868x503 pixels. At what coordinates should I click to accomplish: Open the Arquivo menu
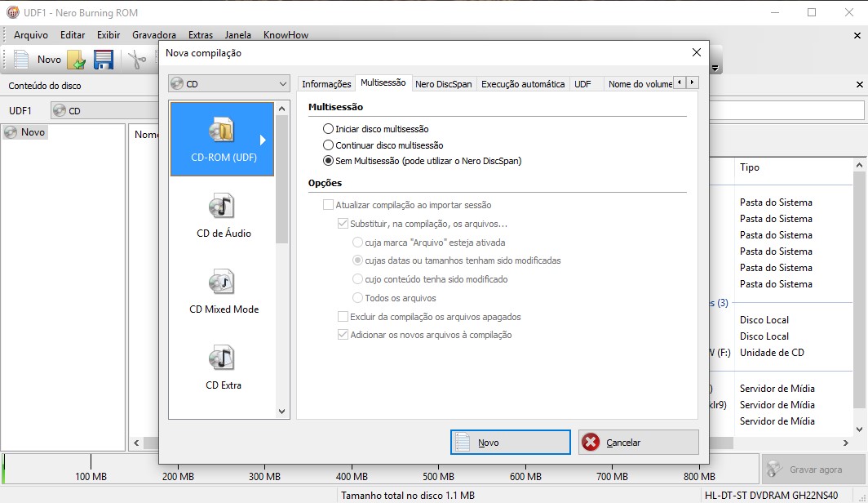(30, 35)
